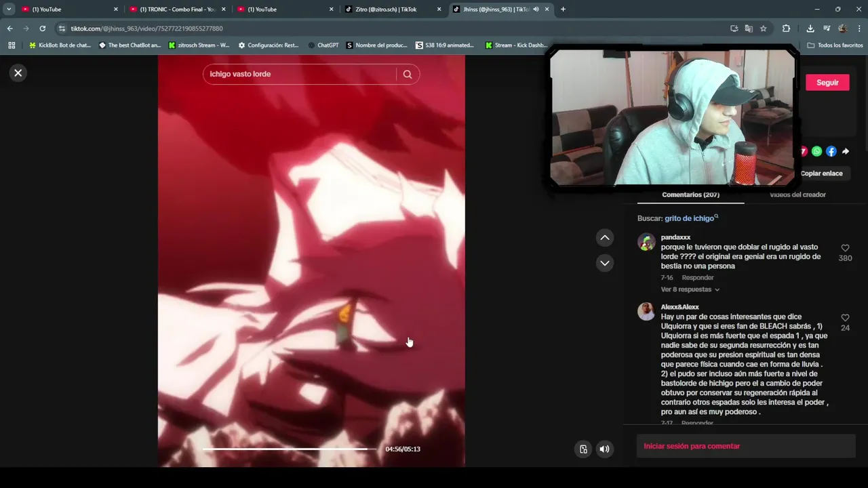Screen dimensions: 868x488
Task: Open the ChatGPT bookmark
Action: click(x=323, y=45)
